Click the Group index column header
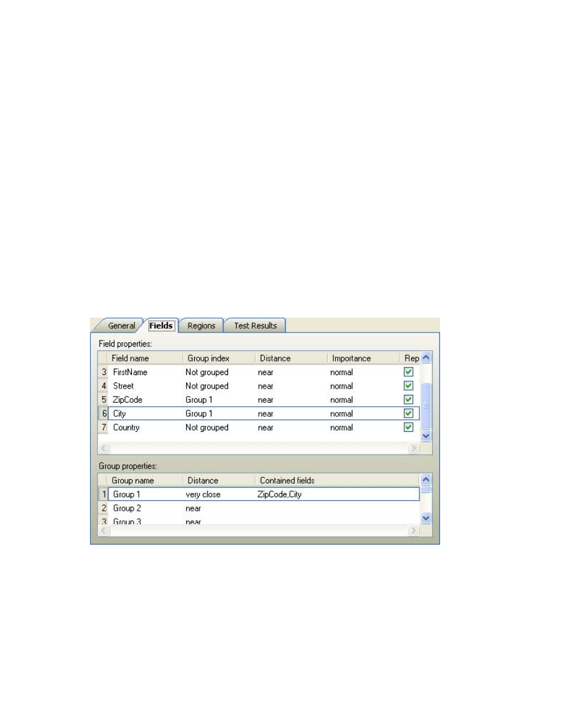Image resolution: width=588 pixels, height=718 pixels. coord(219,358)
